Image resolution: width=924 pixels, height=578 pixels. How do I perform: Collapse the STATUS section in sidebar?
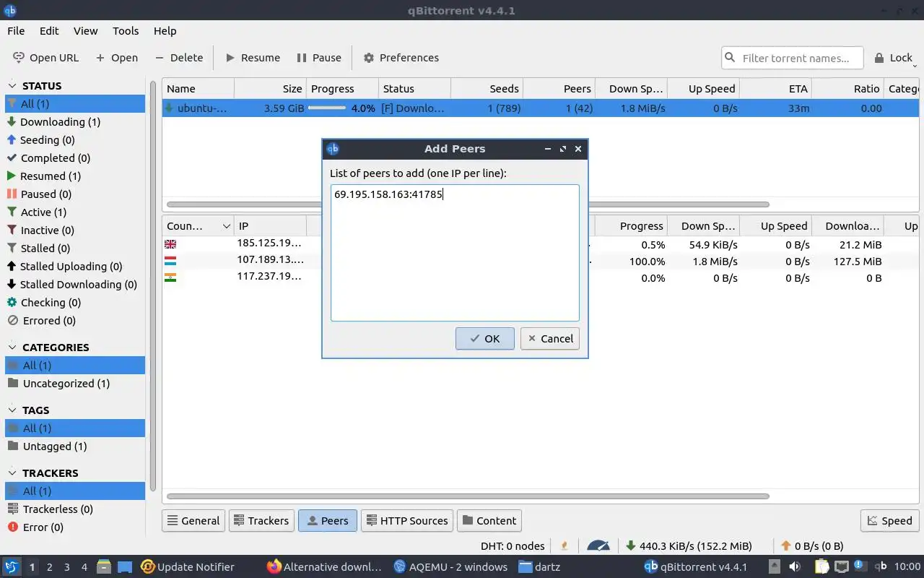click(x=12, y=85)
